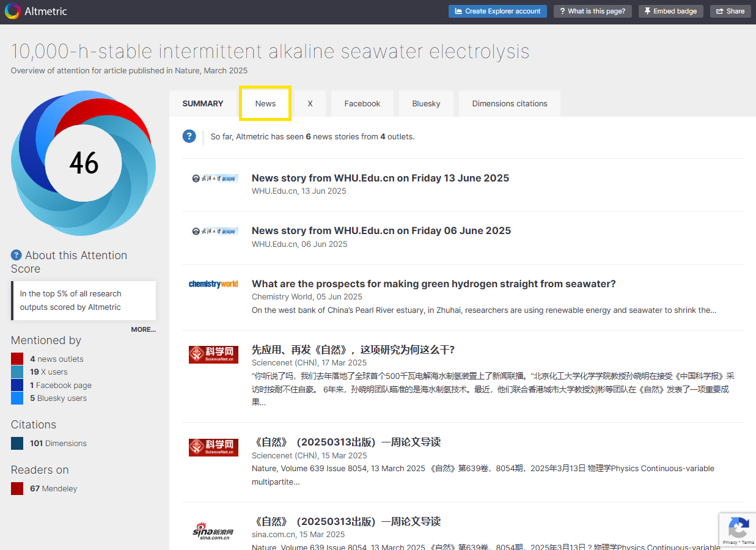Open the green hydrogen from seawater article
Viewport: 756px width, 550px height.
click(433, 284)
